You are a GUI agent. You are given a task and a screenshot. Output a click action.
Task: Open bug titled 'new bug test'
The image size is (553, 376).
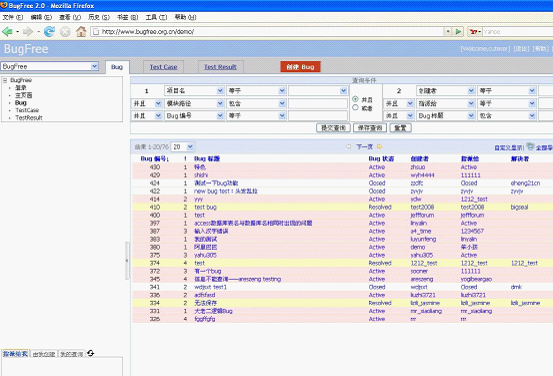(x=226, y=191)
